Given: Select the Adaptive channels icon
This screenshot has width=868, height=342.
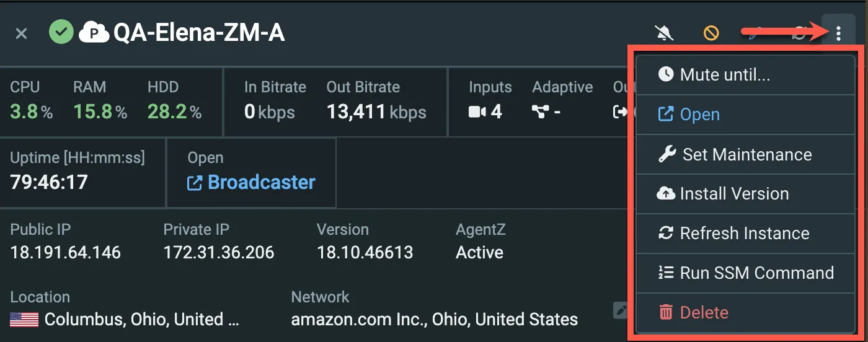Looking at the screenshot, I should click(x=541, y=112).
